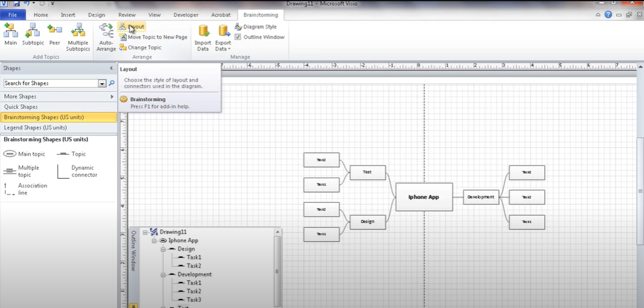
Task: Choose Move Topic to New Page
Action: point(153,37)
